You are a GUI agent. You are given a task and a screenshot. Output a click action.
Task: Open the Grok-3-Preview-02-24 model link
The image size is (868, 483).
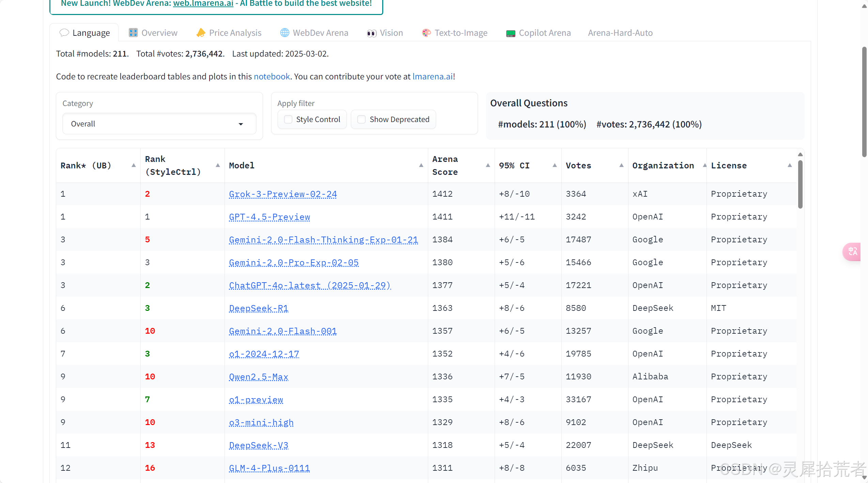(283, 194)
